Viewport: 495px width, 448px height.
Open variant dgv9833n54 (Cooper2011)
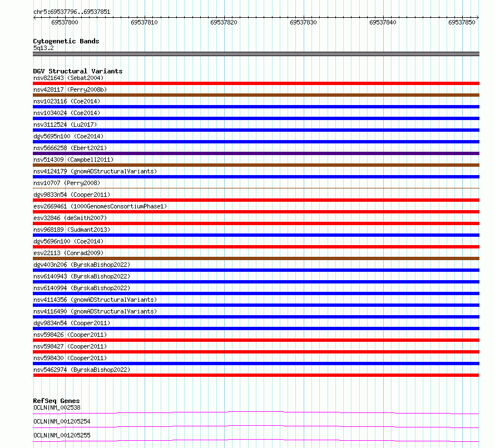click(x=72, y=195)
